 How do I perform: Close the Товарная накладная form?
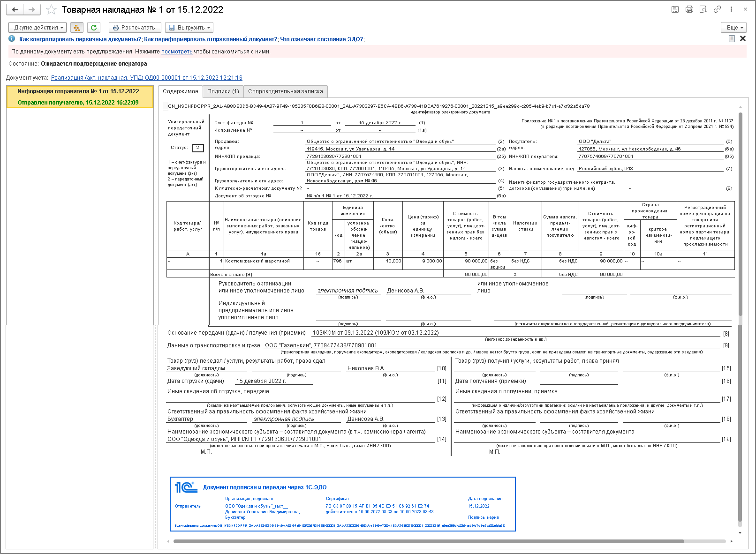click(745, 9)
